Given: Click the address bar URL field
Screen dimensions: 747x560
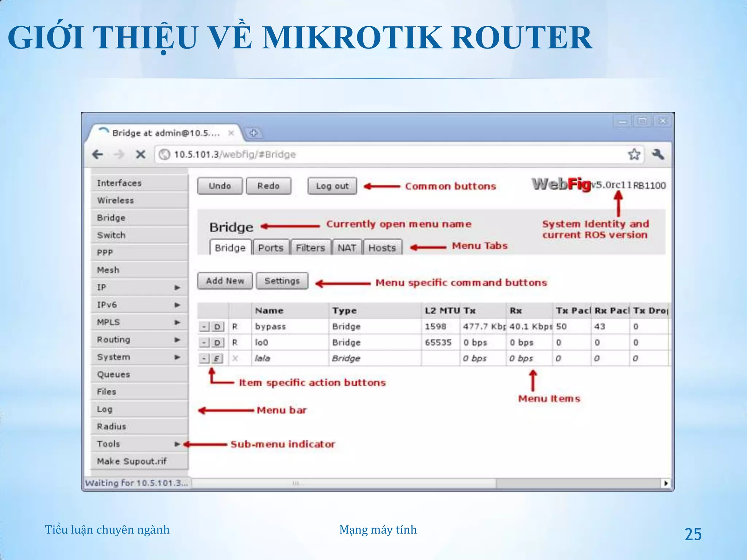Looking at the screenshot, I should point(399,155).
